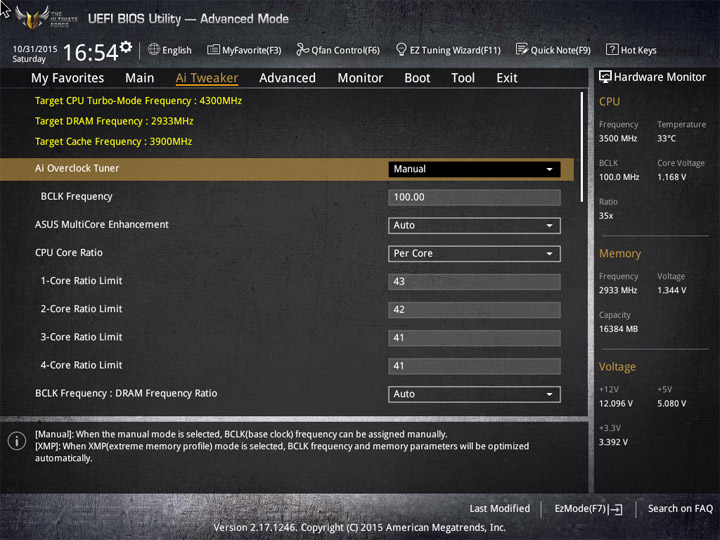Select the Ai Overclock Tuner row label
Viewport: 720px width, 540px height.
(x=77, y=169)
